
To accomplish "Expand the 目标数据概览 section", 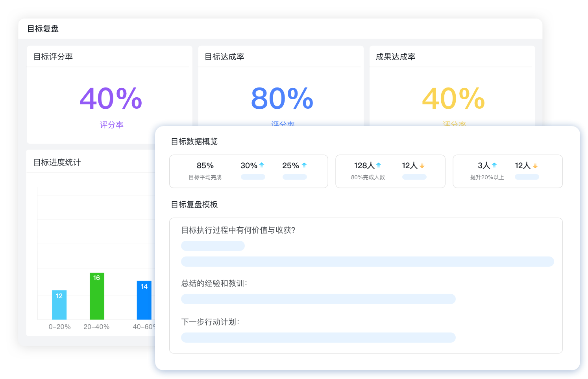I will 194,142.
